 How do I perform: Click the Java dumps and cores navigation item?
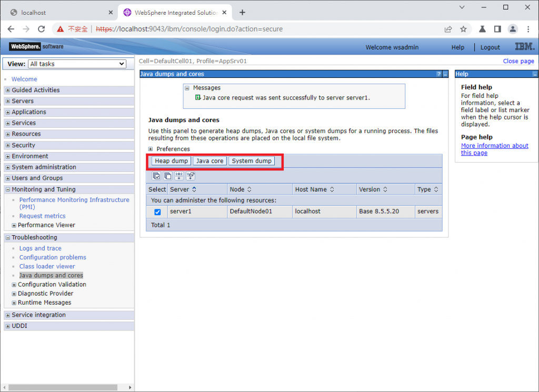[x=51, y=275]
